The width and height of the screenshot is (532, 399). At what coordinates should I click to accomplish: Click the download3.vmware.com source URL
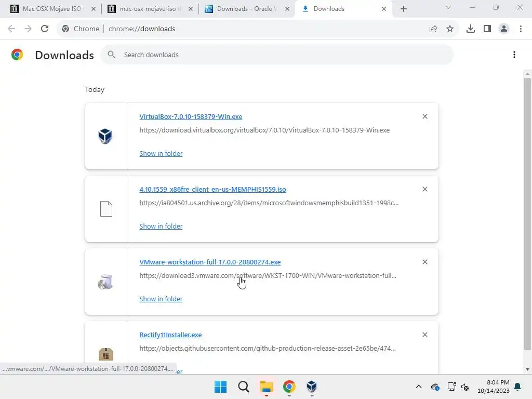(x=268, y=275)
